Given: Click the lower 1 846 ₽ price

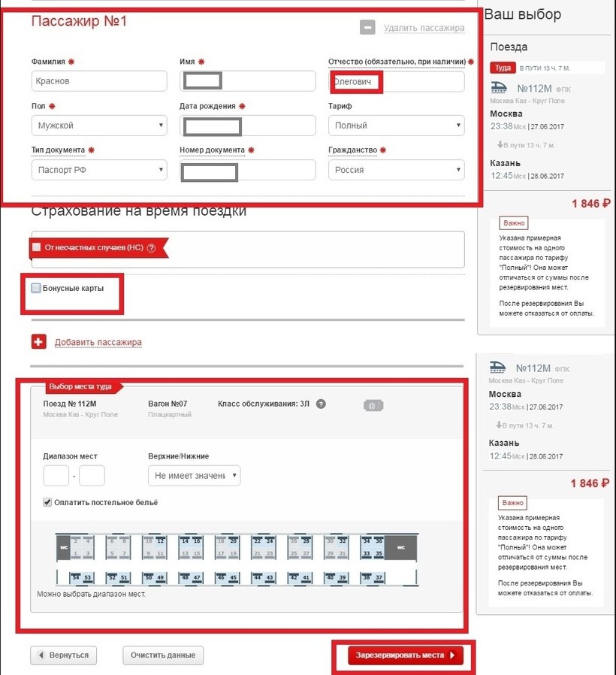Looking at the screenshot, I should click(590, 483).
